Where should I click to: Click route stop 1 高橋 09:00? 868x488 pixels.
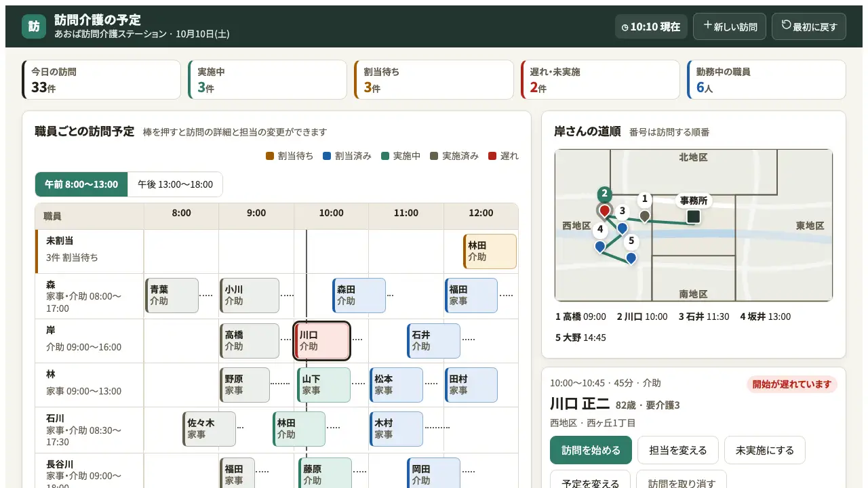[x=580, y=317]
